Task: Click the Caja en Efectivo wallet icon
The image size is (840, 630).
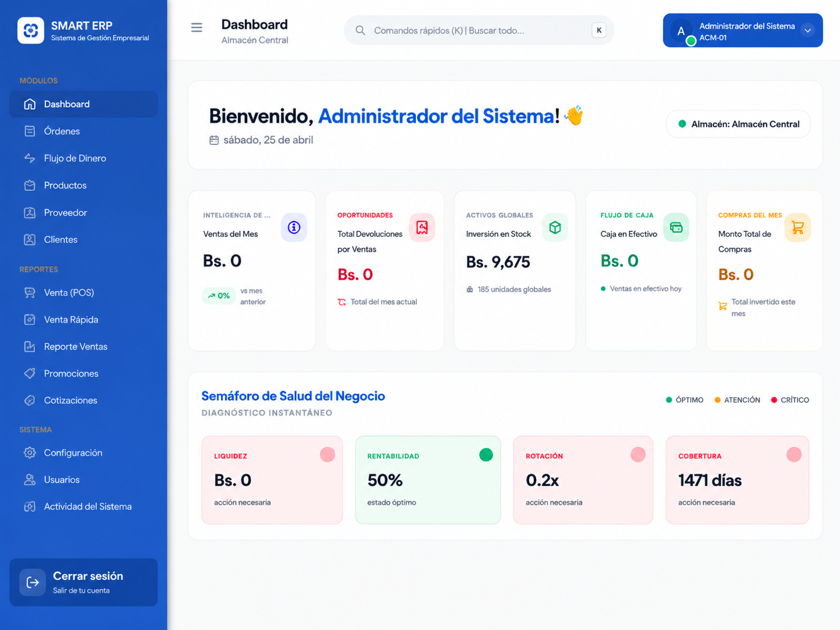Action: tap(676, 227)
